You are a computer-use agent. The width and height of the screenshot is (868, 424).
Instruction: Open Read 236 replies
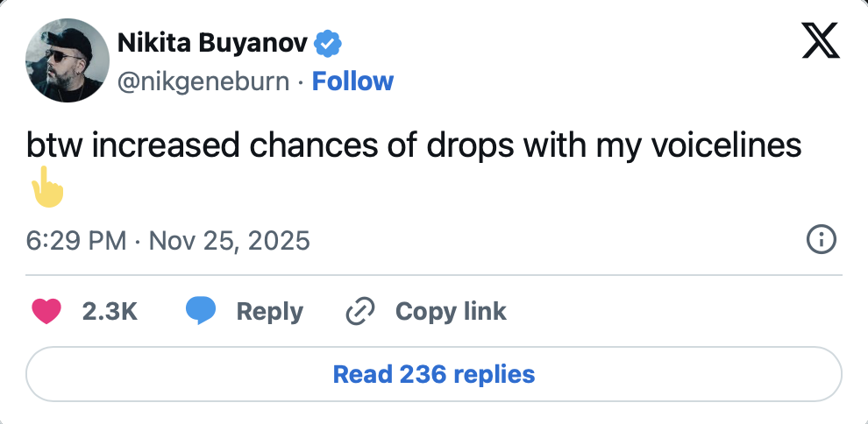(434, 375)
